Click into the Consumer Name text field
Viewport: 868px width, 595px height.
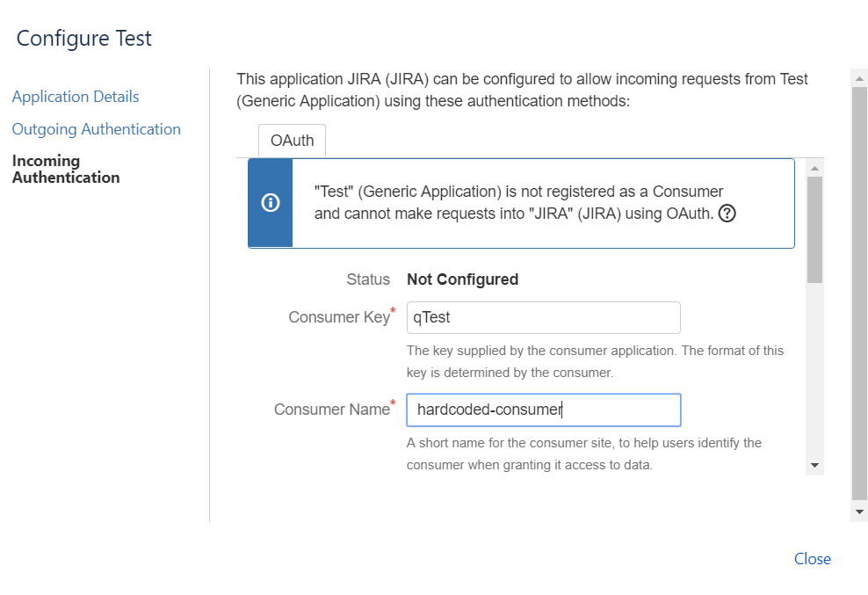(543, 410)
